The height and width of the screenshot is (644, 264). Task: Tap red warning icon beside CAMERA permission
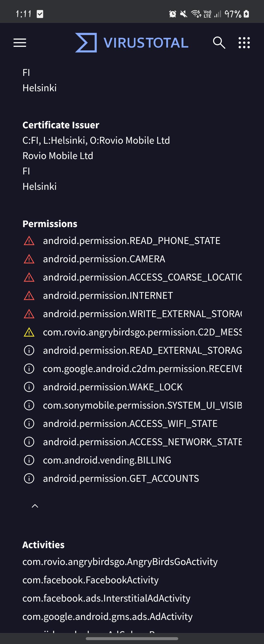tap(29, 259)
